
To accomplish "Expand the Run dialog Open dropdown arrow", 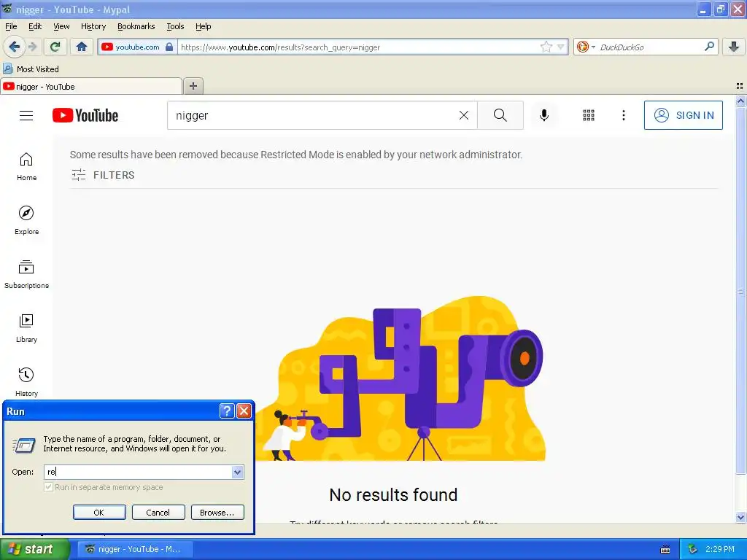I will point(237,472).
